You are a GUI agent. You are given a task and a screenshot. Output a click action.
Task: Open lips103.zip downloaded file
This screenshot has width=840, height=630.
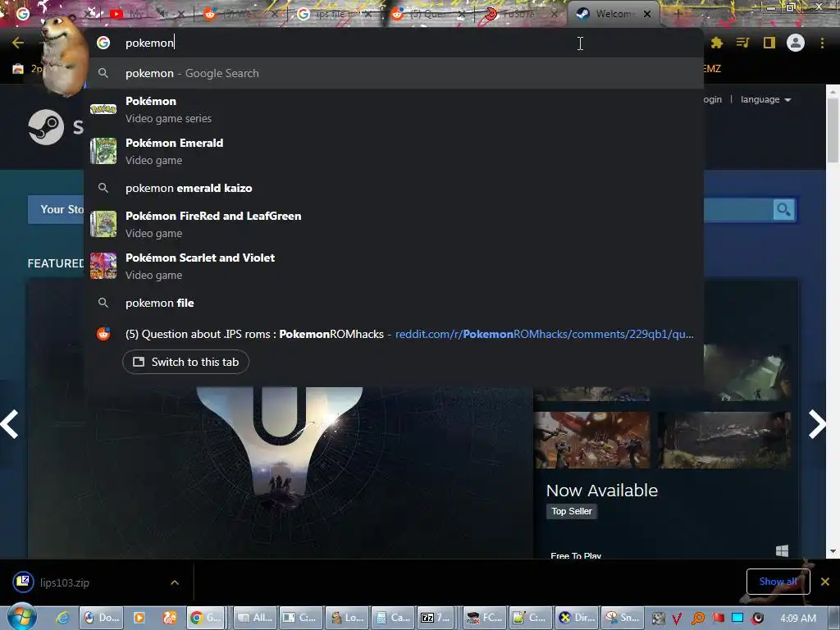pos(64,582)
